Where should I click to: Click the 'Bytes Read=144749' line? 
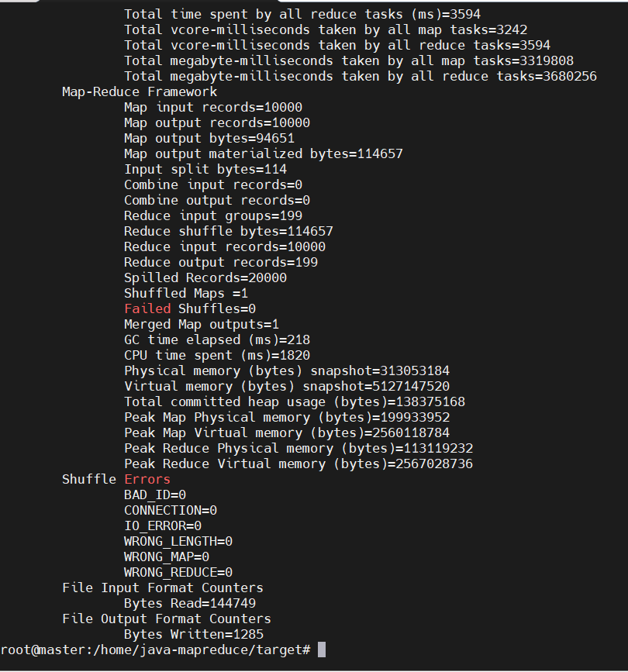point(190,603)
